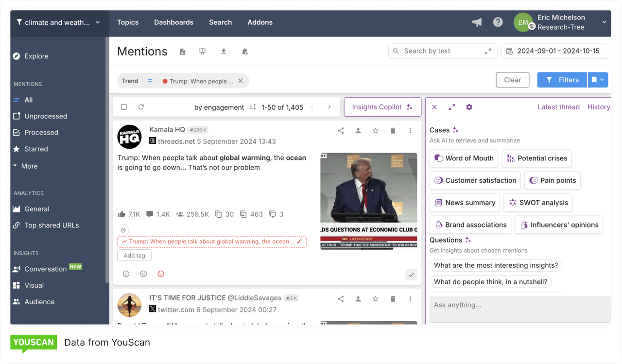Tick the select-all mentions checkbox

pyautogui.click(x=124, y=107)
